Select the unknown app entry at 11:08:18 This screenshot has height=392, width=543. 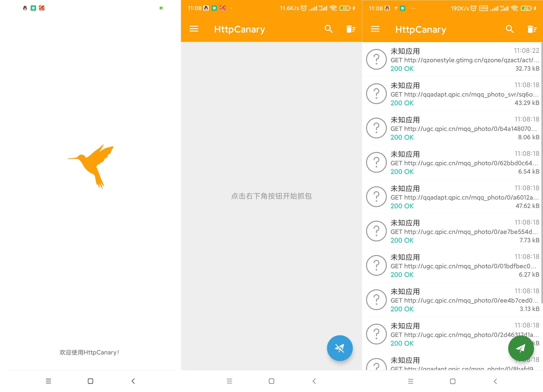coord(452,94)
